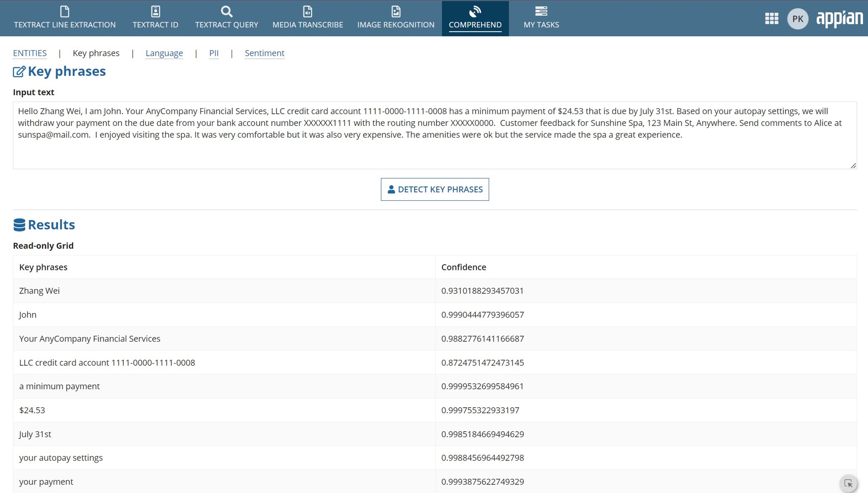Open Textract Line Extraction page icon
The image size is (868, 493).
(x=65, y=12)
